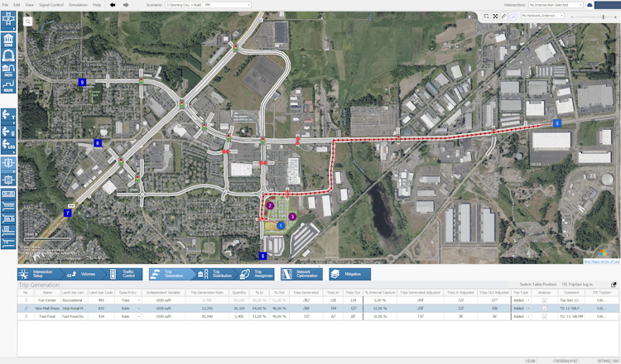Viewport: 621px width, 364px height.
Task: Click the Quantity cell for Fast Food
Action: click(238, 317)
